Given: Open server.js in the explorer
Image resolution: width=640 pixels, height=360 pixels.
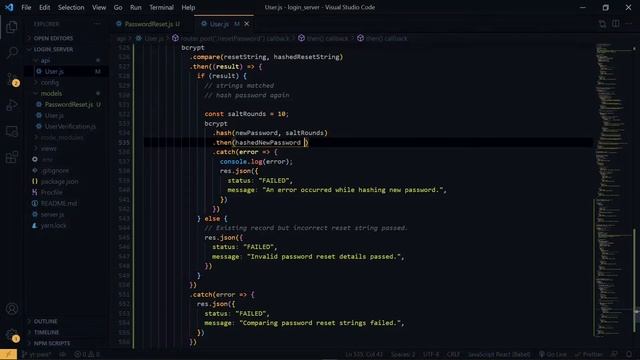Looking at the screenshot, I should click(x=52, y=214).
